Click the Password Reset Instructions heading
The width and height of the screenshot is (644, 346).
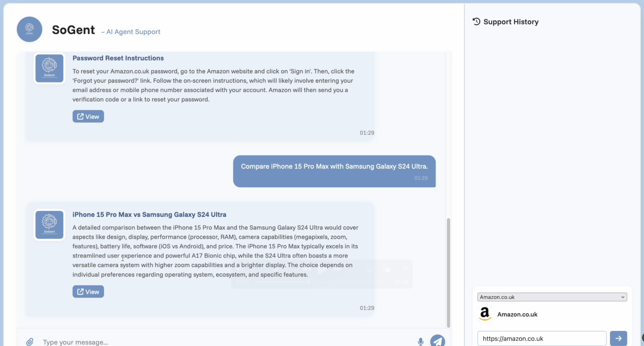(118, 58)
